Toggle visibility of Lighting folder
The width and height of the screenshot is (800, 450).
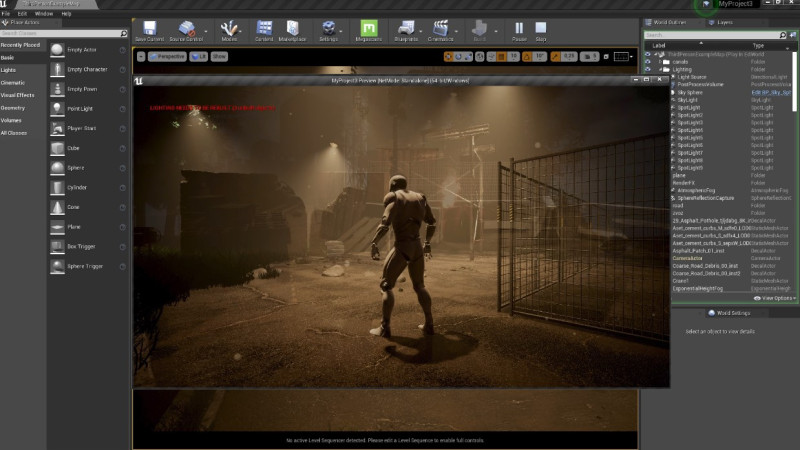click(648, 69)
